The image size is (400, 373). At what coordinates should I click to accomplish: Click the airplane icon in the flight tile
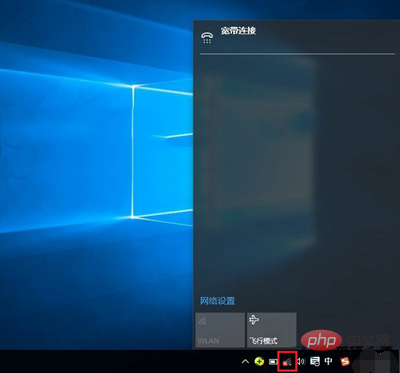[254, 320]
